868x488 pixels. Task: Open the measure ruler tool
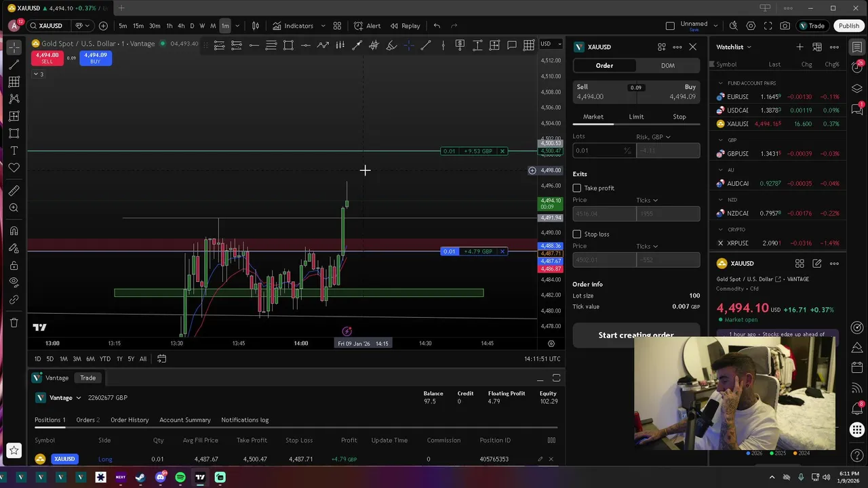[14, 190]
